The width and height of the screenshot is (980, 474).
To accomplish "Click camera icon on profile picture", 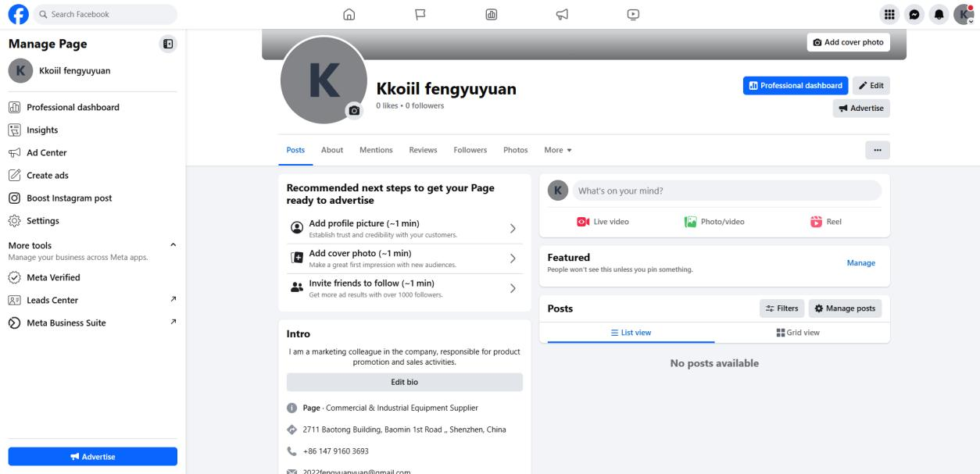I will pyautogui.click(x=355, y=111).
